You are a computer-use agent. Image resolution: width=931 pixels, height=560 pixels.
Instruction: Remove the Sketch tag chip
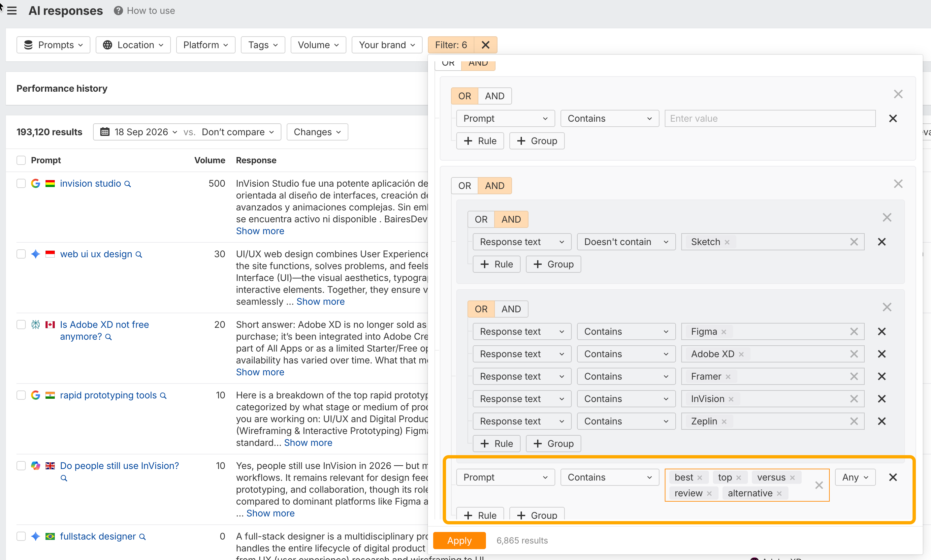click(727, 242)
